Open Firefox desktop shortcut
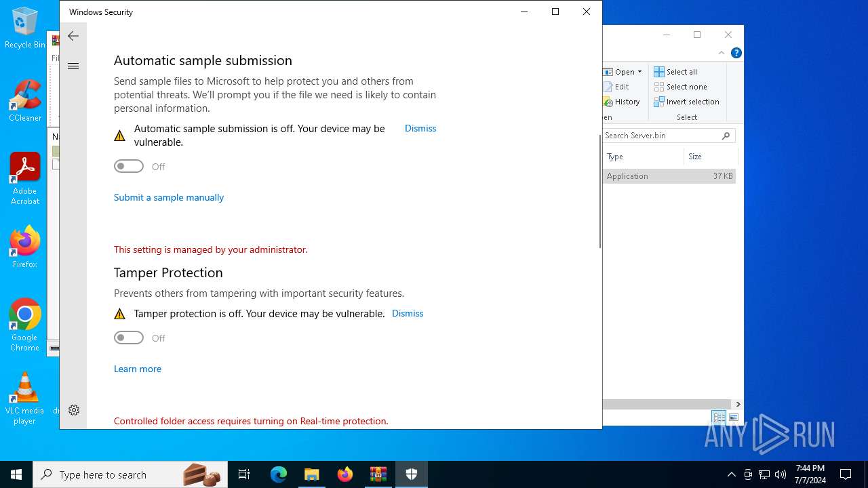Image resolution: width=868 pixels, height=488 pixels. [x=25, y=247]
